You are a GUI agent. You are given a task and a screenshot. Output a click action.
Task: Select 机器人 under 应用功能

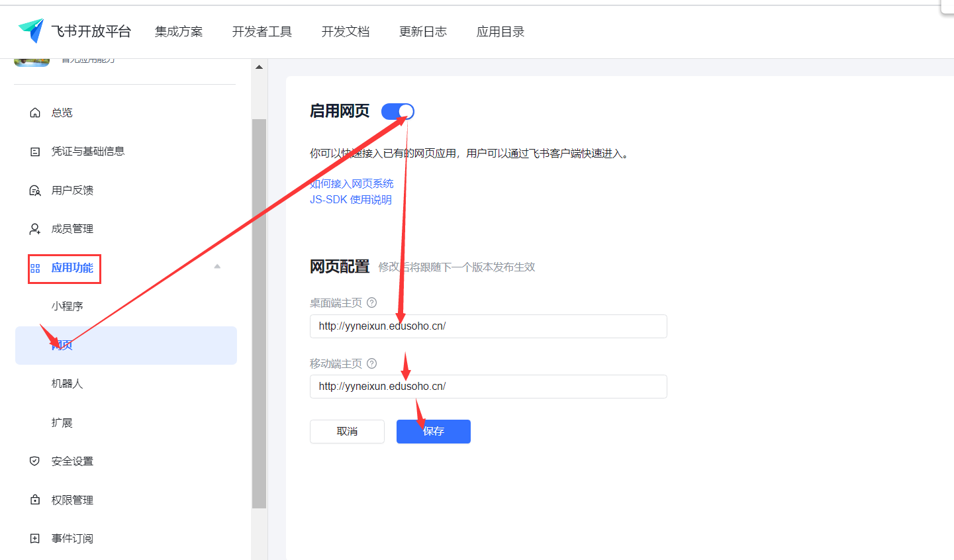pyautogui.click(x=67, y=384)
